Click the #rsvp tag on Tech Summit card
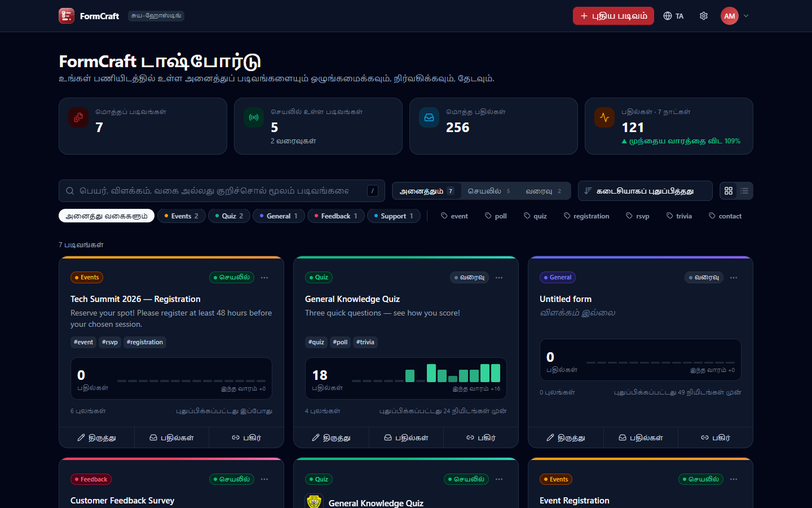The height and width of the screenshot is (508, 812). (110, 342)
